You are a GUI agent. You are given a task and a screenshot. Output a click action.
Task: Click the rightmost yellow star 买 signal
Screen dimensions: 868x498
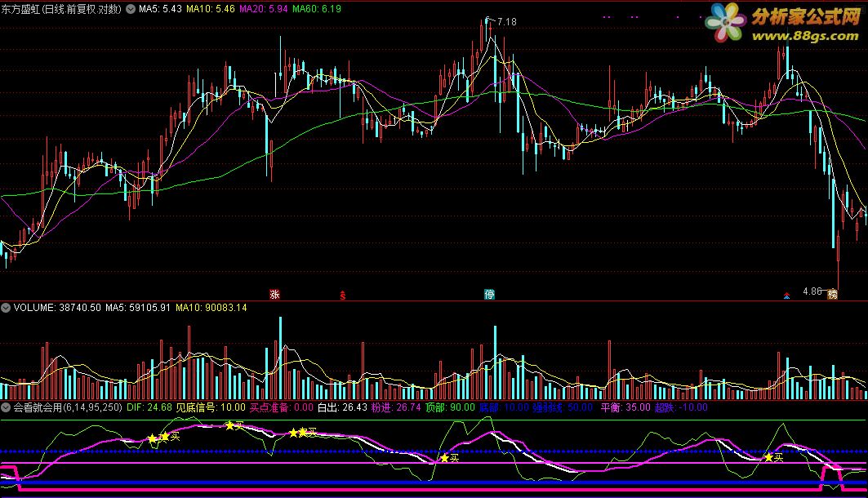(773, 458)
